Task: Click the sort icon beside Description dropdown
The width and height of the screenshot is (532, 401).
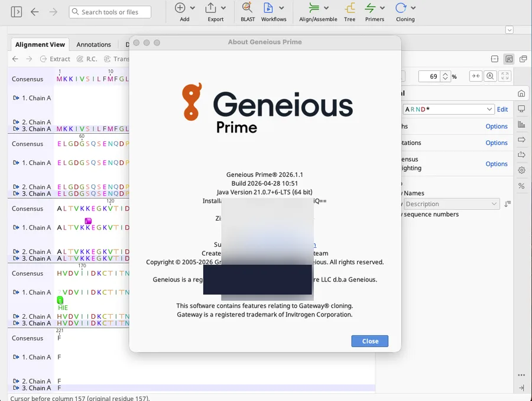Action: coord(507,204)
